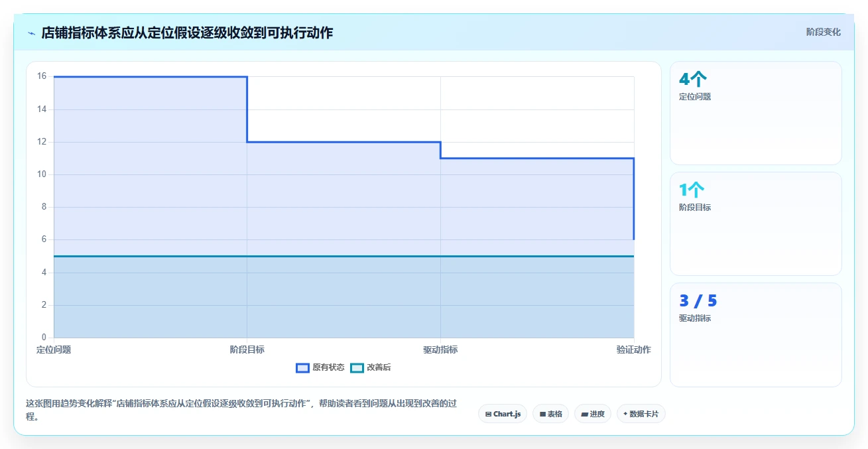Viewport: 868px width, 449px height.
Task: Open the 1个 阶段目标 data card
Action: pyautogui.click(x=756, y=224)
